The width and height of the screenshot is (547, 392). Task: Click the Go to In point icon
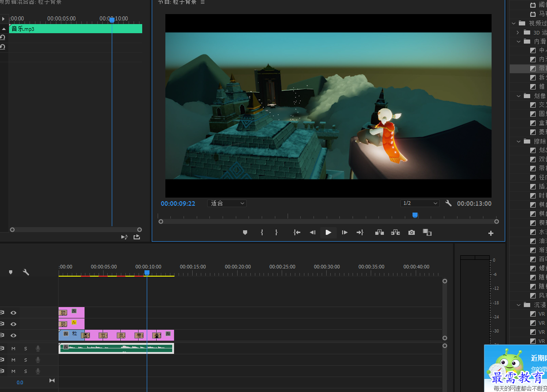297,232
